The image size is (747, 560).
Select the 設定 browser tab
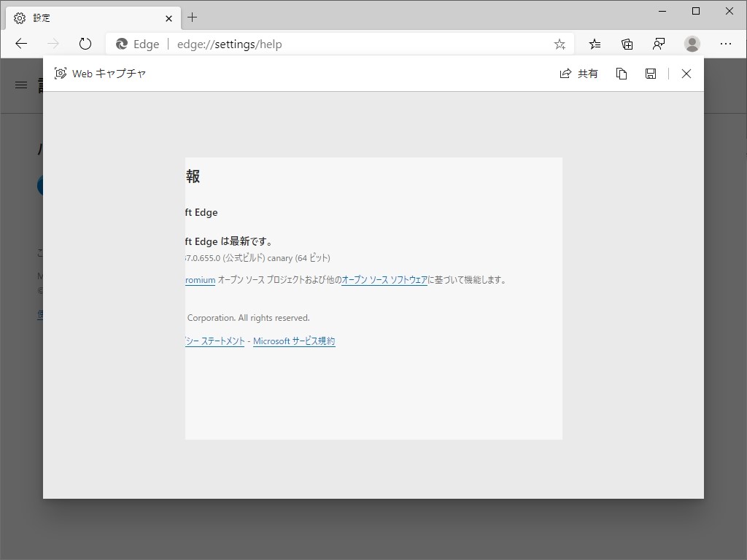tap(93, 18)
